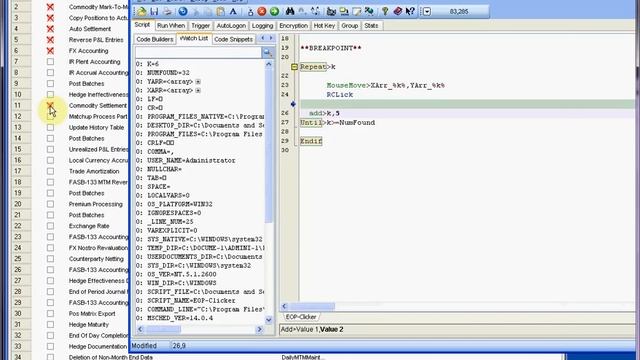The image size is (640, 360).
Task: Click the green pushpin toolbar icon
Action: coord(369,11)
